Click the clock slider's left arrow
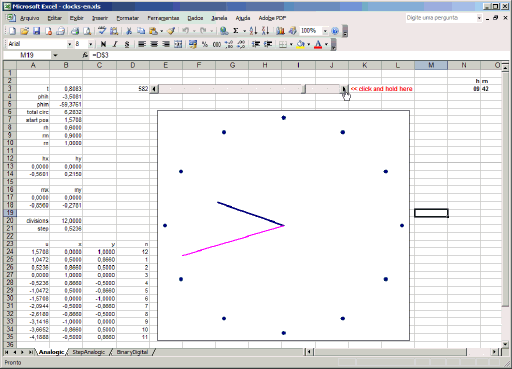This screenshot has height=369, width=512. tap(154, 89)
